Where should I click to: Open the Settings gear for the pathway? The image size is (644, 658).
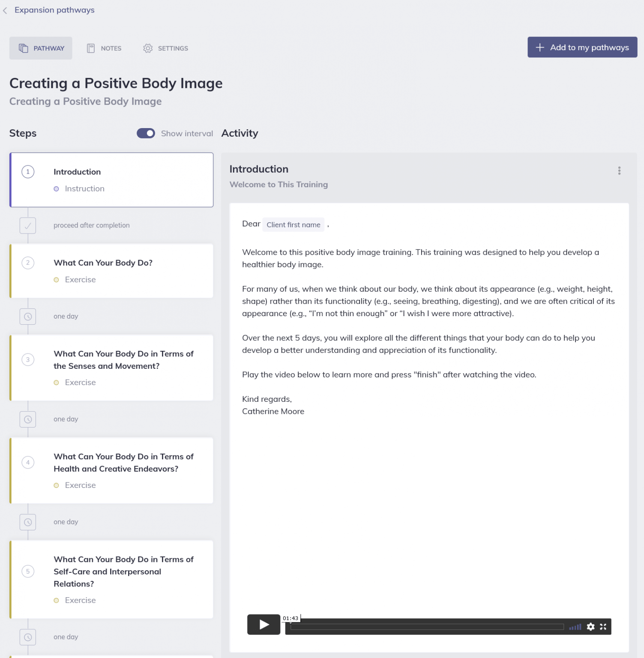[x=148, y=48]
